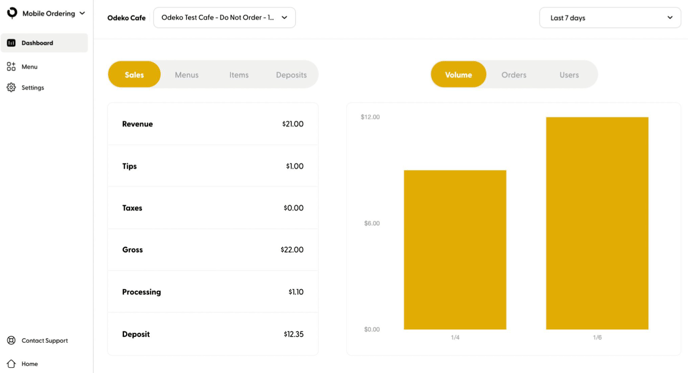This screenshot has height=373, width=688.
Task: Open the Last 7 days date range selector
Action: pyautogui.click(x=610, y=18)
